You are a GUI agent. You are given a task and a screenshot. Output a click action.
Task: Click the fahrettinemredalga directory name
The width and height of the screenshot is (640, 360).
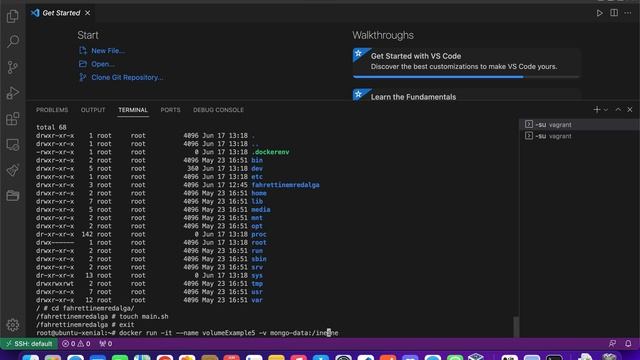[285, 185]
